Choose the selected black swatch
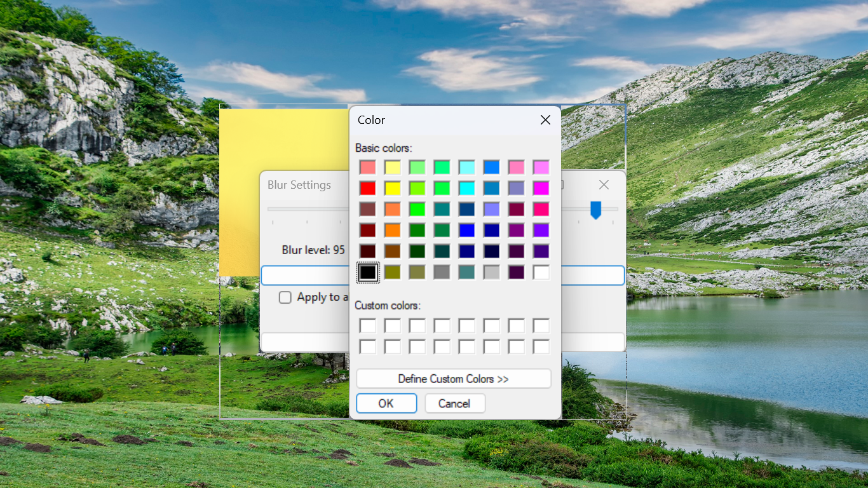The width and height of the screenshot is (868, 488). 367,272
